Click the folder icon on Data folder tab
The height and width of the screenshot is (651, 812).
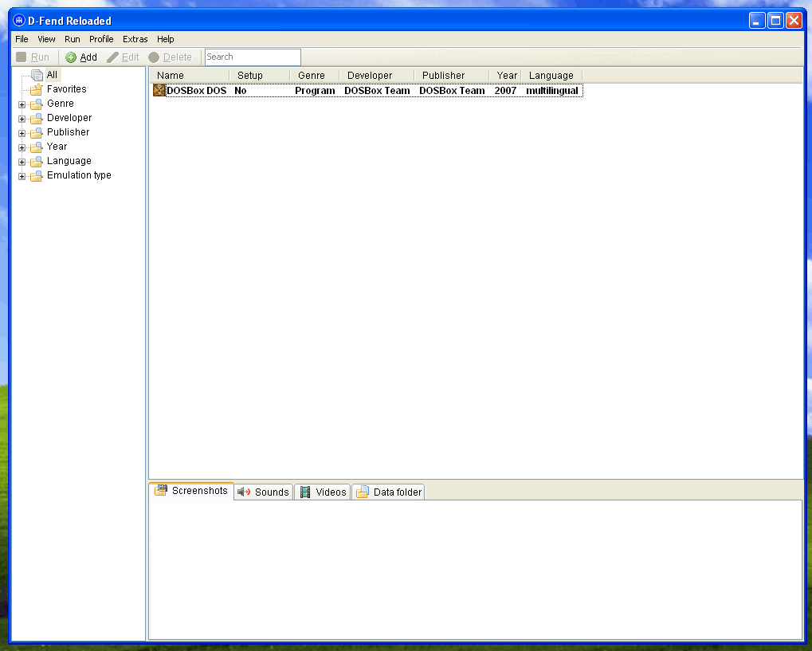[x=363, y=492]
